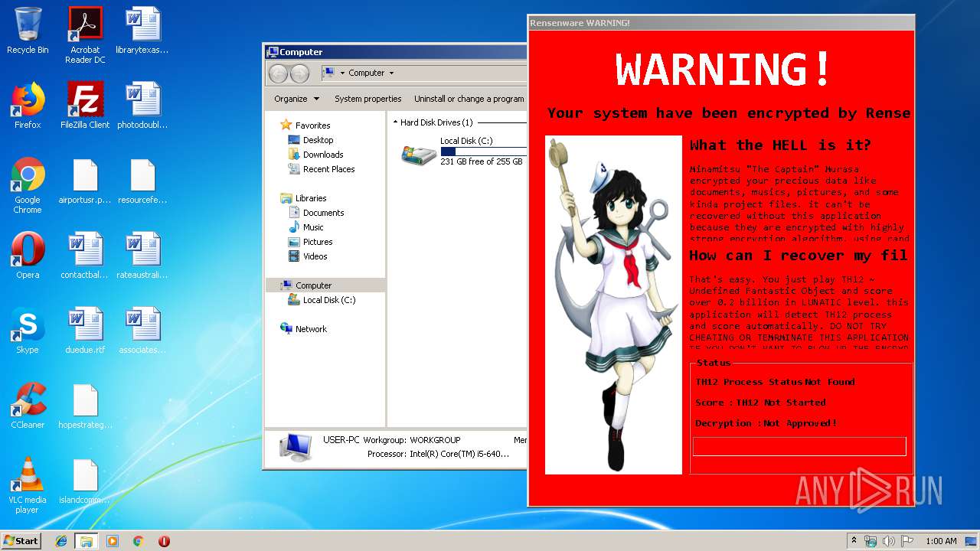The image size is (980, 551).
Task: Open the contactbal Word document
Action: (x=85, y=256)
